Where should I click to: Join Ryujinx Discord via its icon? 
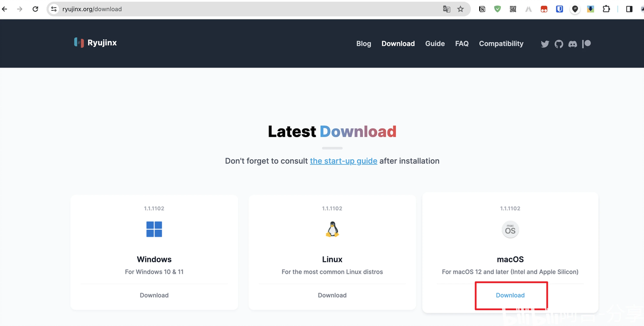pyautogui.click(x=573, y=44)
